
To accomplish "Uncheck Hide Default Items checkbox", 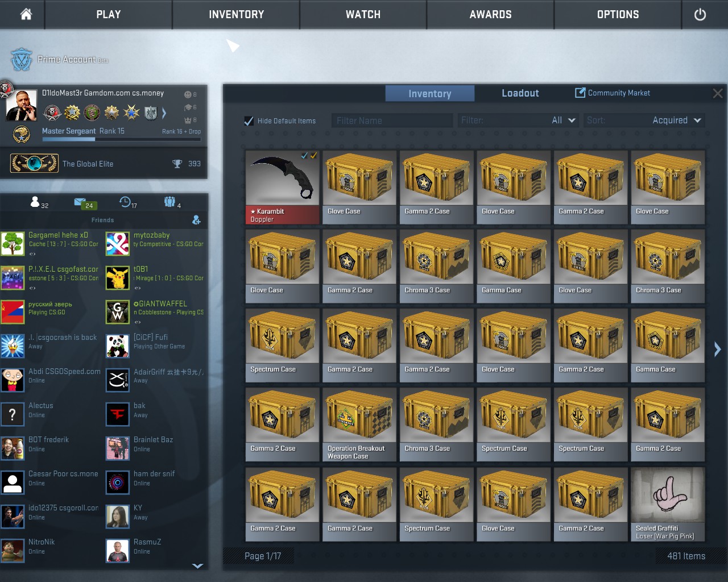I will pos(249,120).
